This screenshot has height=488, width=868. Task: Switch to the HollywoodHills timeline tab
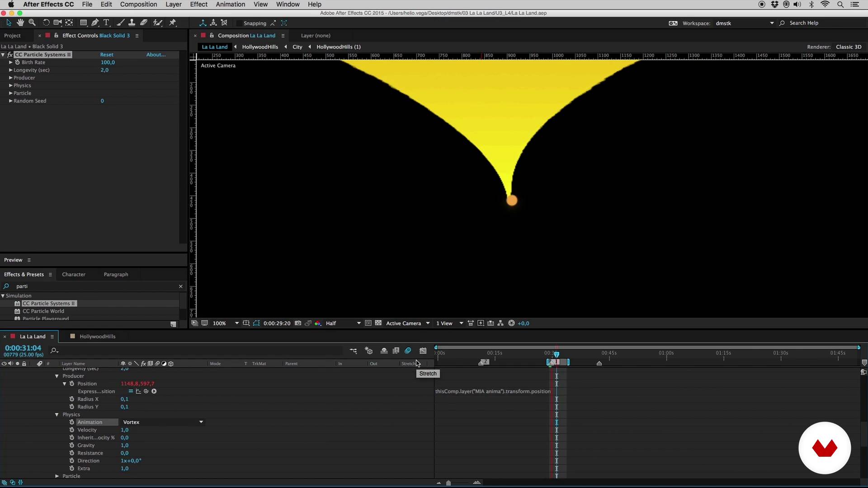coord(97,336)
